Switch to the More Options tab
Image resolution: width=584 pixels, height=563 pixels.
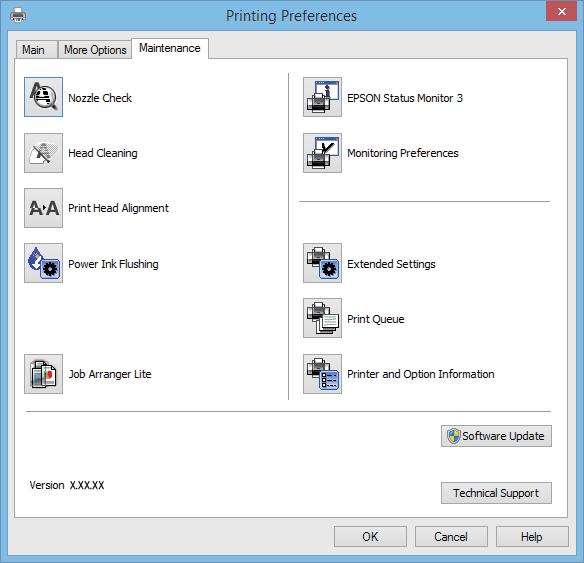coord(95,50)
